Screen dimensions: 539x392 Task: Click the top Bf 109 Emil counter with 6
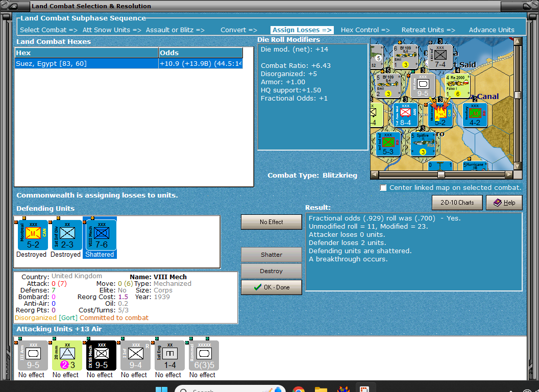tap(405, 56)
